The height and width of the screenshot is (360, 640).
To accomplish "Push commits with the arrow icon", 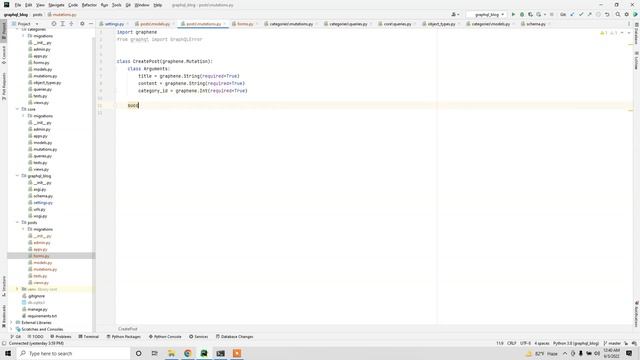I will tap(589, 14).
